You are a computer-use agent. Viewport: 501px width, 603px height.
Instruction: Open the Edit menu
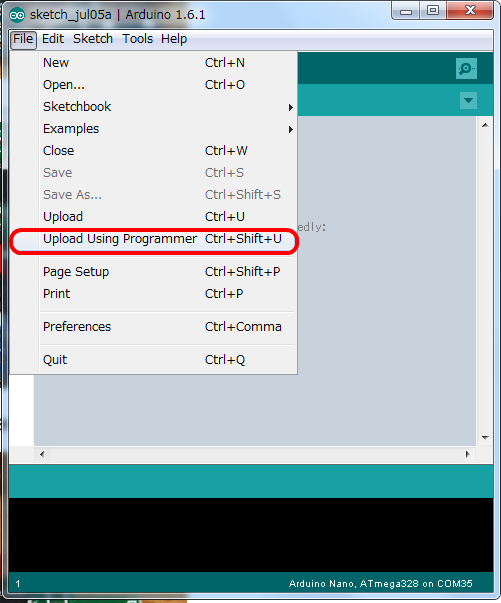point(53,39)
